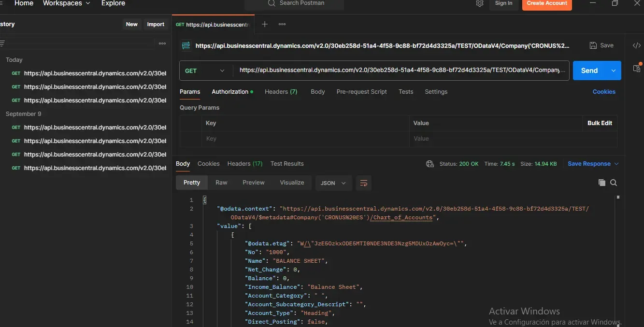Click the Cookies link

coord(604,92)
